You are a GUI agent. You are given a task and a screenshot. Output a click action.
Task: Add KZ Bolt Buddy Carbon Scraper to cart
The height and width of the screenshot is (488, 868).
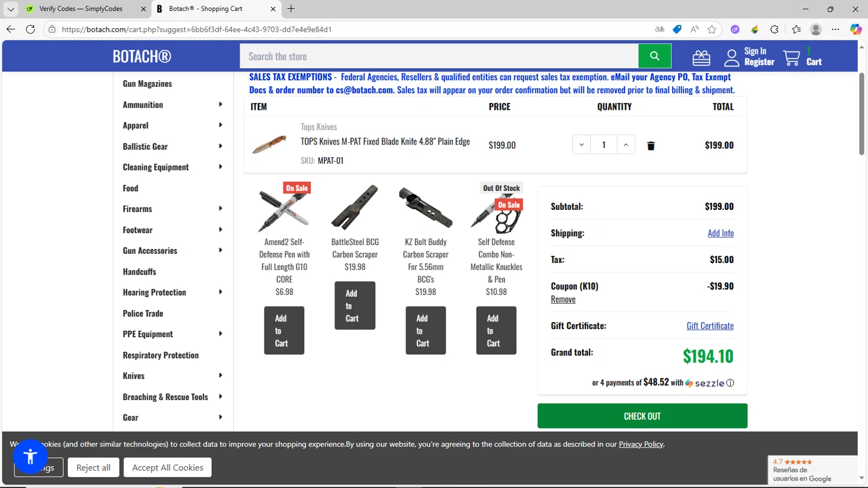coord(425,331)
